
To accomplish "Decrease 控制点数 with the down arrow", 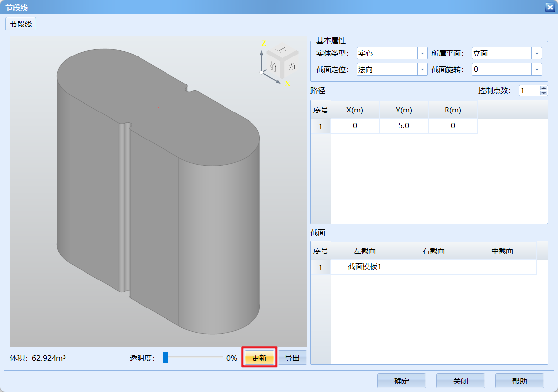I will pyautogui.click(x=543, y=93).
